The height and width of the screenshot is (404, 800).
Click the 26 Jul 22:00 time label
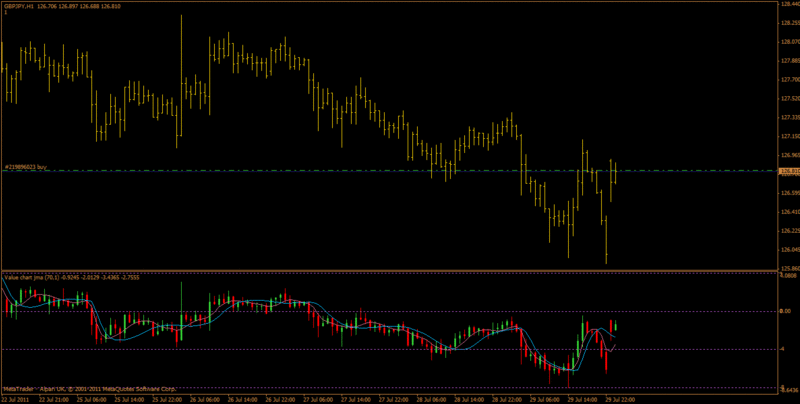(280, 399)
